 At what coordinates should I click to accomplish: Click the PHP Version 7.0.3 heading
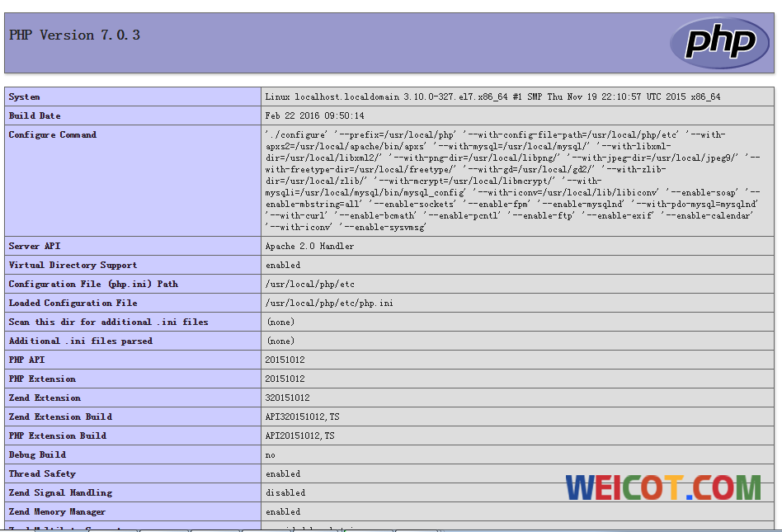[x=74, y=35]
